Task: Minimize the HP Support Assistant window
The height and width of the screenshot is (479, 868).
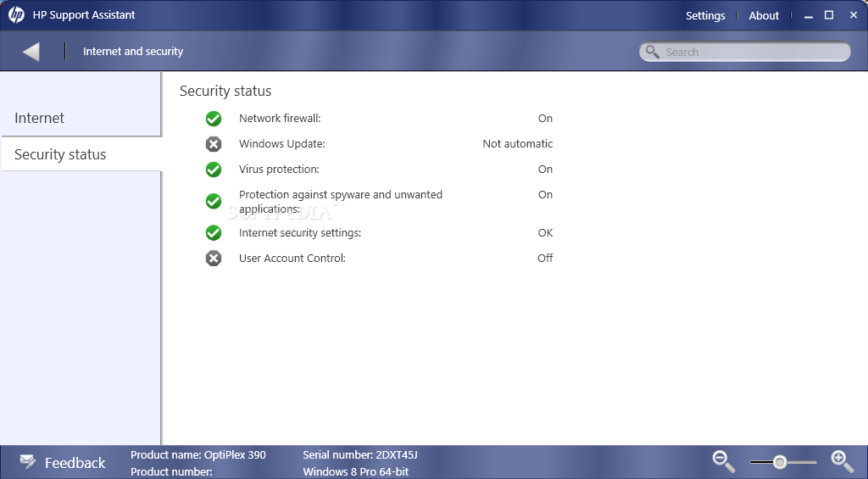Action: 809,15
